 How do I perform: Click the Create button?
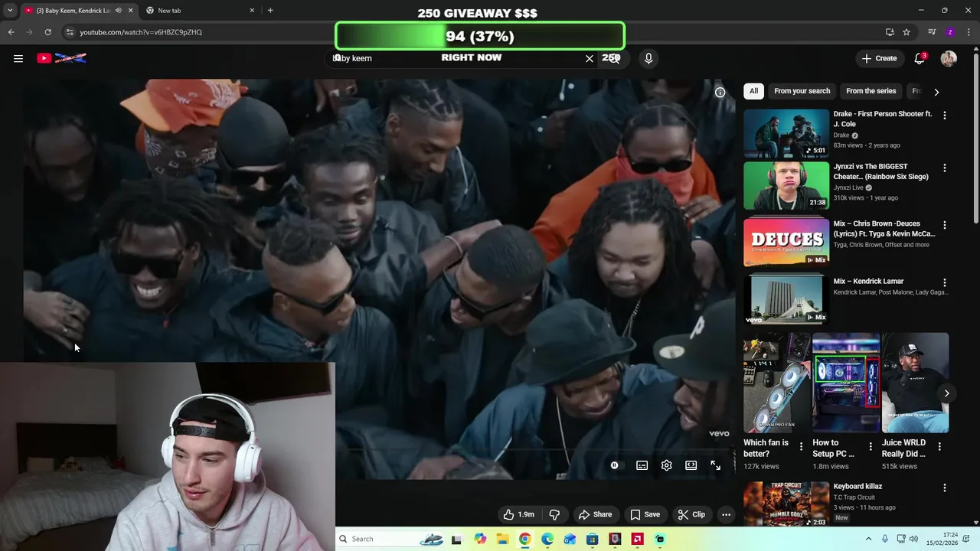[879, 58]
